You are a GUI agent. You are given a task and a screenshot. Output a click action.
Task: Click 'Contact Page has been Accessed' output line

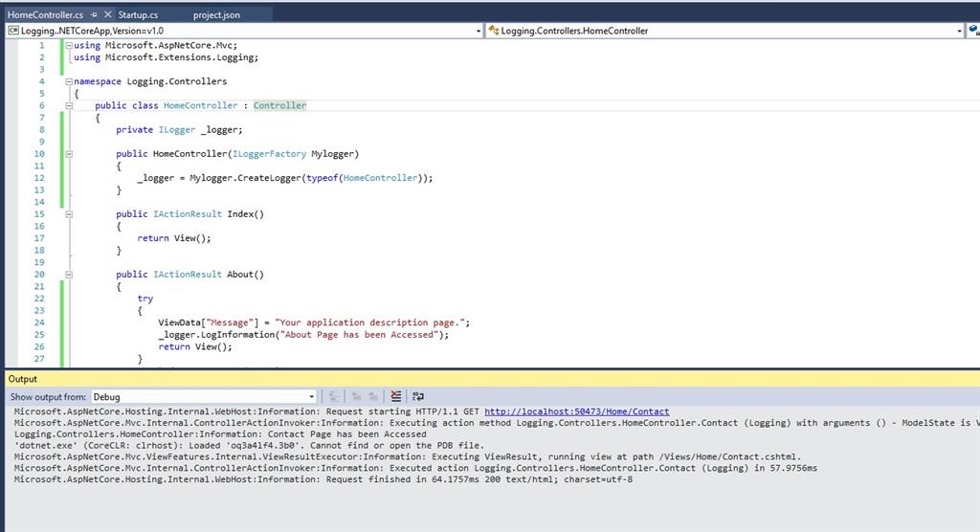point(220,433)
